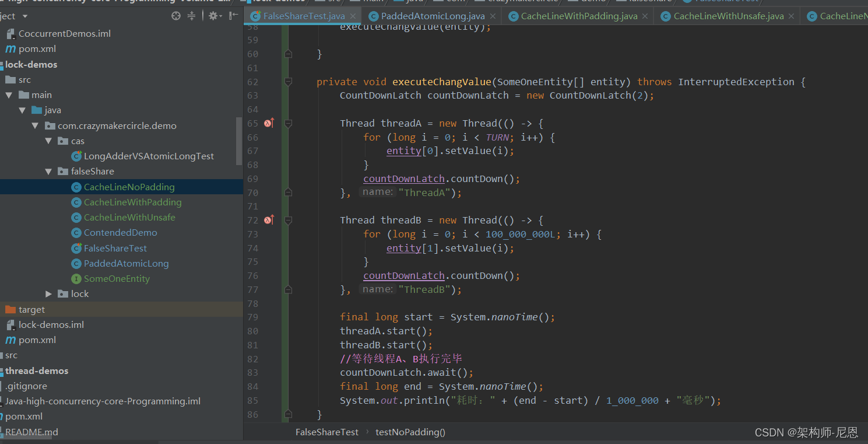
Task: Fold the threadB lambda block at line 72
Action: [x=288, y=220]
